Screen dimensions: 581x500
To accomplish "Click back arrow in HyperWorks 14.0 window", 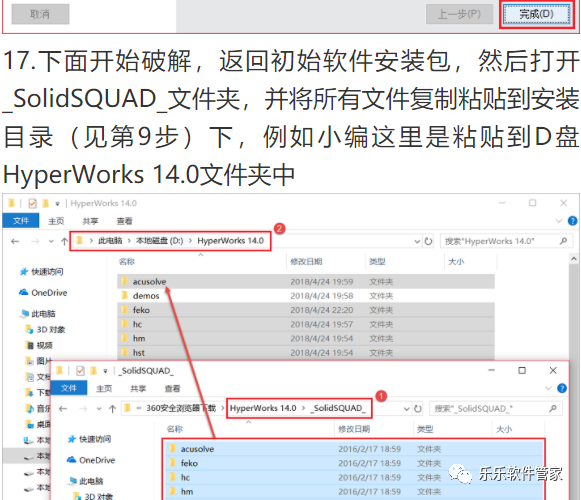I will pos(15,242).
